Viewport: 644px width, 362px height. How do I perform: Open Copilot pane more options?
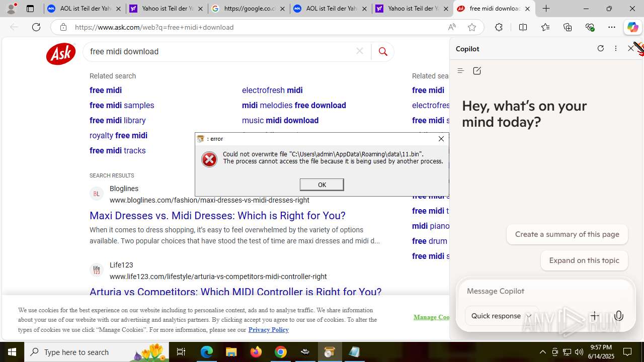(x=616, y=48)
